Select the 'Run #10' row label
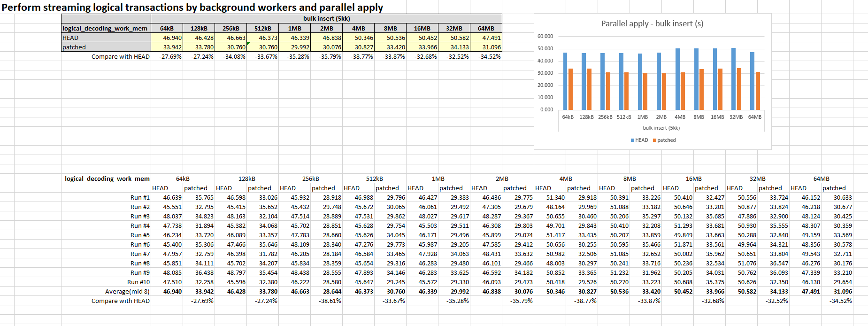 pos(138,282)
